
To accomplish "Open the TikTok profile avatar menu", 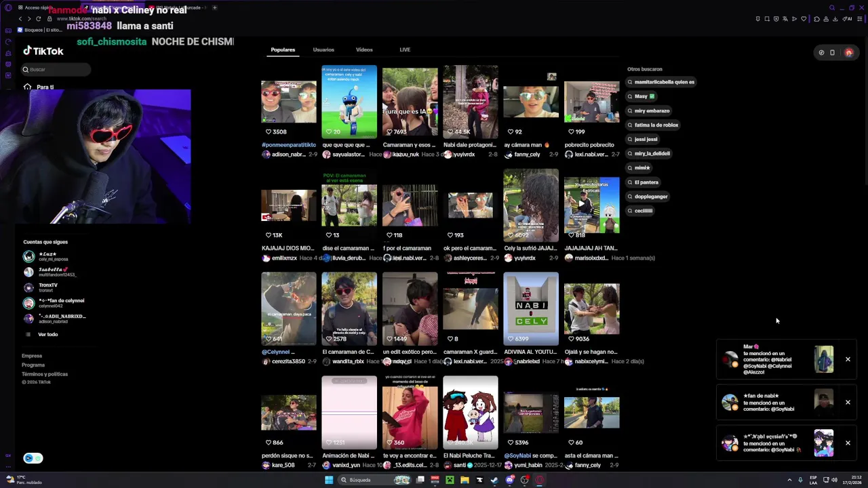I will point(848,52).
